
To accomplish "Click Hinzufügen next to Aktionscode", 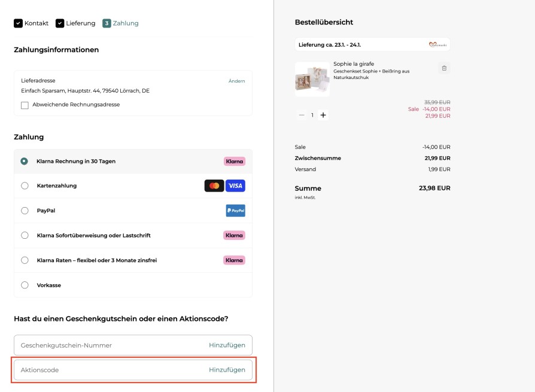I will (226, 369).
